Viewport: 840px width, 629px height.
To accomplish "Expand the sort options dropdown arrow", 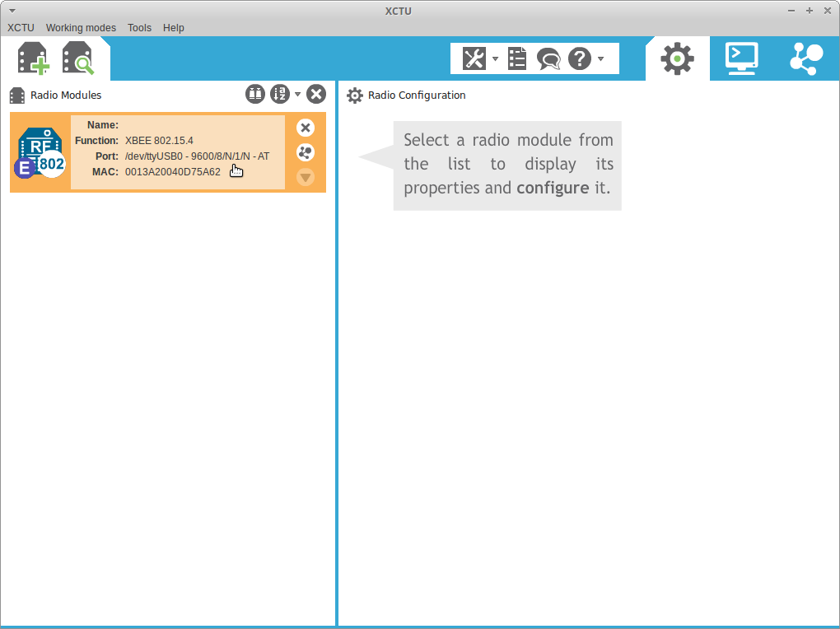I will (298, 95).
